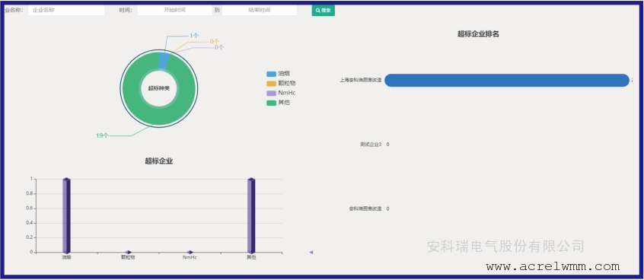644x280 pixels.
Task: Select 测试企业3 ranking label
Action: [371, 145]
